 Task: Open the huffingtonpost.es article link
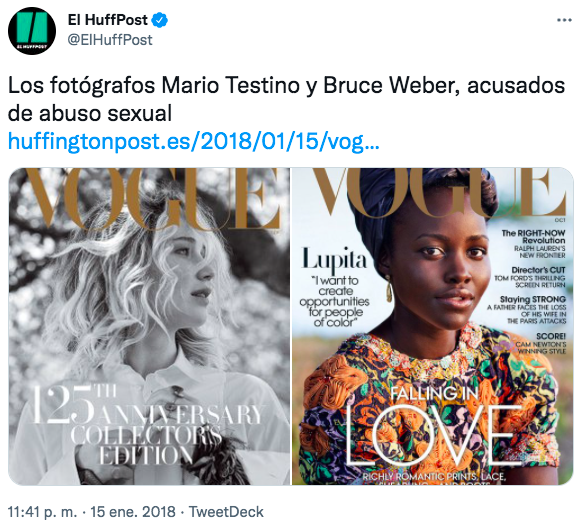(x=193, y=141)
